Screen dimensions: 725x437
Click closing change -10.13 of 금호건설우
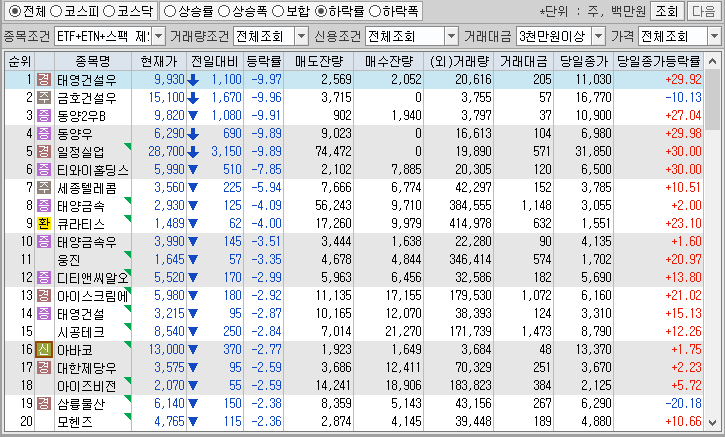(x=683, y=98)
